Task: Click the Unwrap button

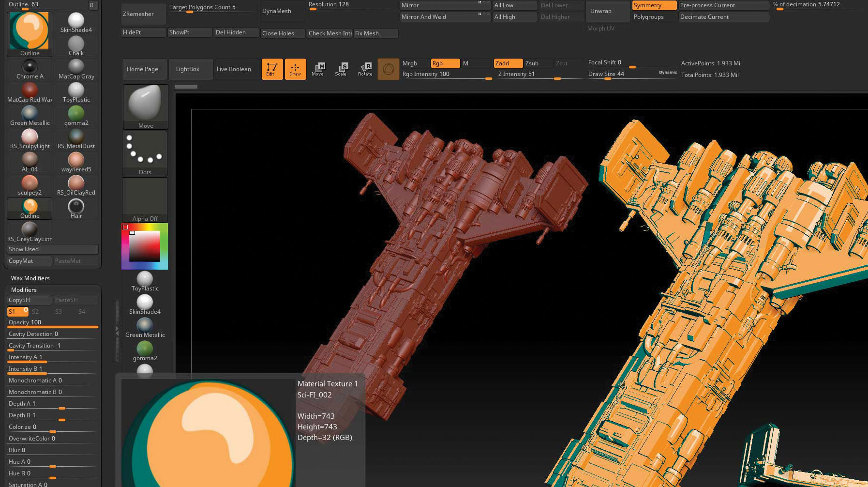Action: point(608,11)
